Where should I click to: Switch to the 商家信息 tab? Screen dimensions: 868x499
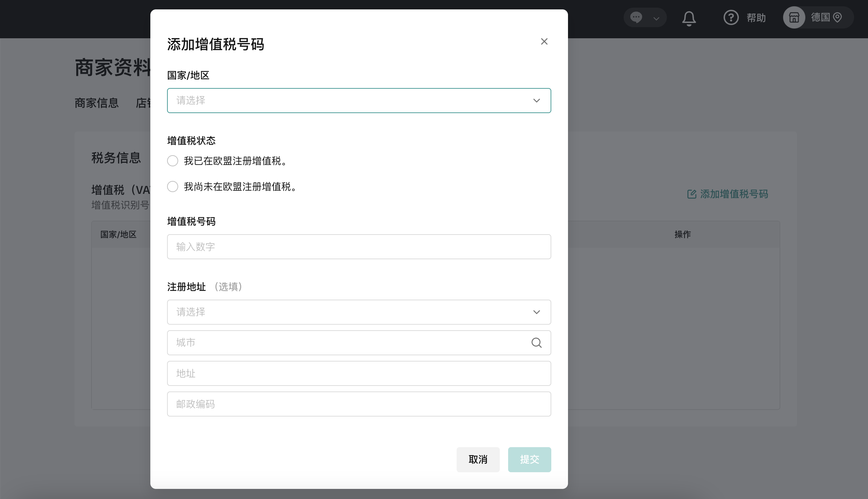click(96, 103)
